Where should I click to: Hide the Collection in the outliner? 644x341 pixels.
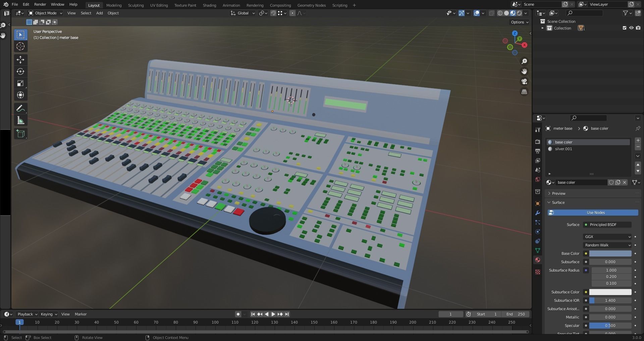(x=632, y=28)
